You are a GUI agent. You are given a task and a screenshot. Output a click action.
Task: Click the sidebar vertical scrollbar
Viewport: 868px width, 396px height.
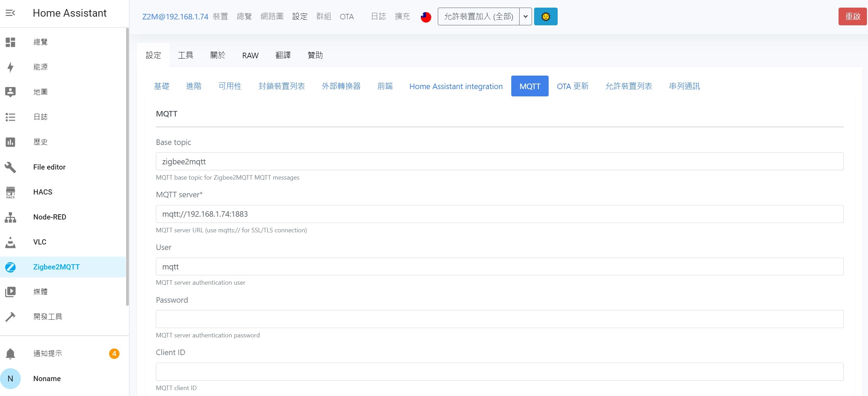tap(127, 167)
